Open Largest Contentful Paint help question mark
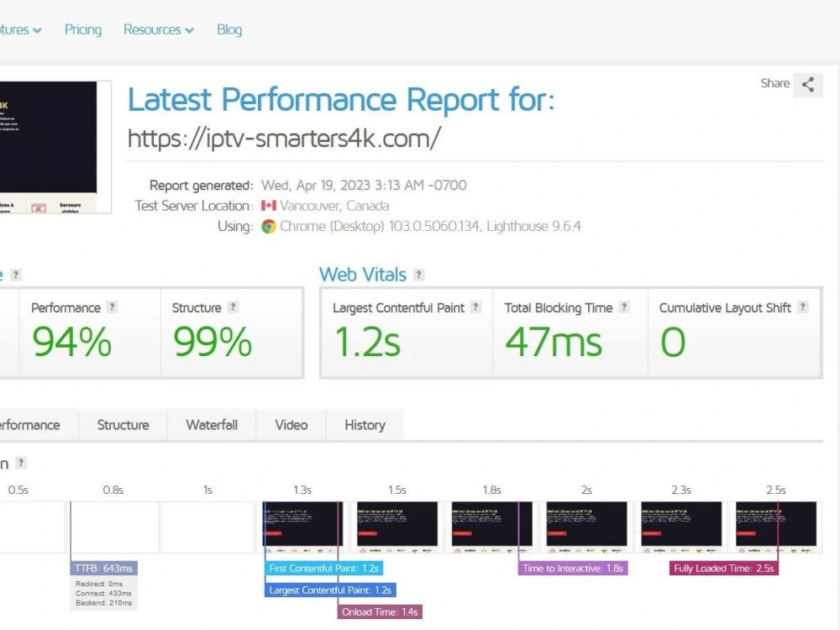Image resolution: width=840 pixels, height=630 pixels. pyautogui.click(x=475, y=307)
